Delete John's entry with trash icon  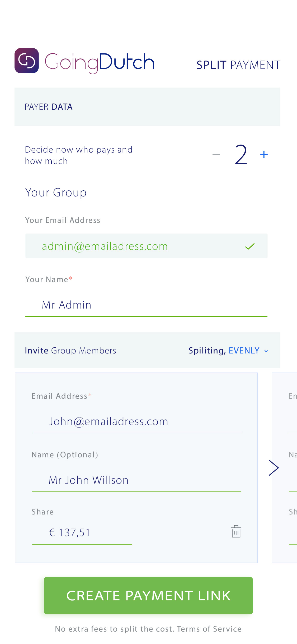pyautogui.click(x=236, y=531)
